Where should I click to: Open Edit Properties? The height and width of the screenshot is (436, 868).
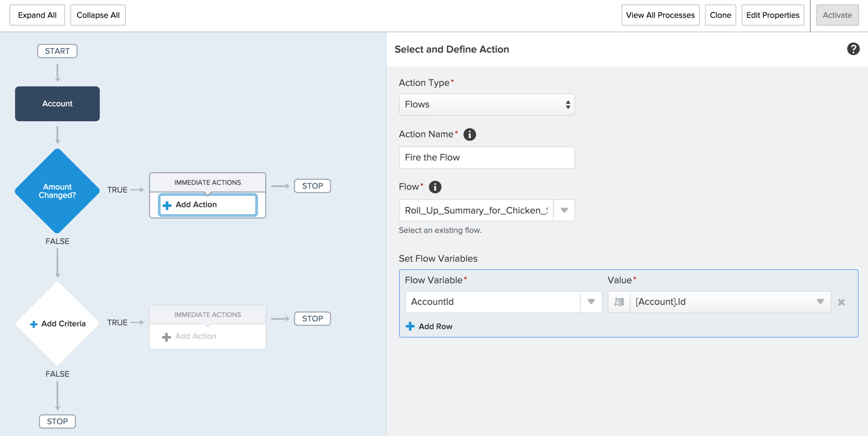pos(773,15)
